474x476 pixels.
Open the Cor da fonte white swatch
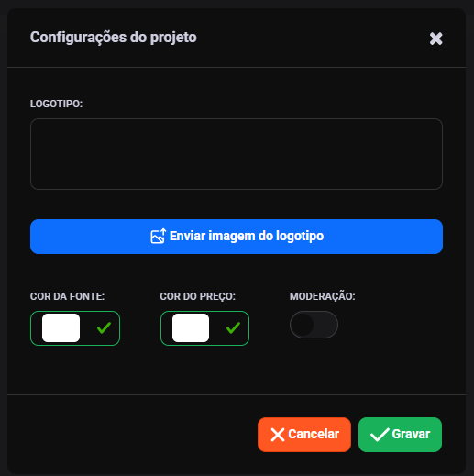(x=61, y=327)
